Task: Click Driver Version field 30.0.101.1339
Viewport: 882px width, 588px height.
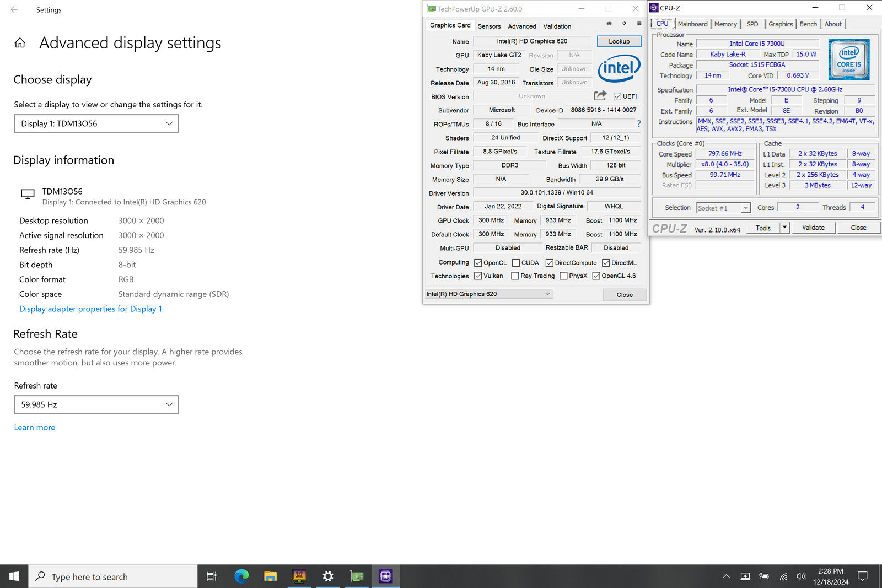Action: [557, 193]
